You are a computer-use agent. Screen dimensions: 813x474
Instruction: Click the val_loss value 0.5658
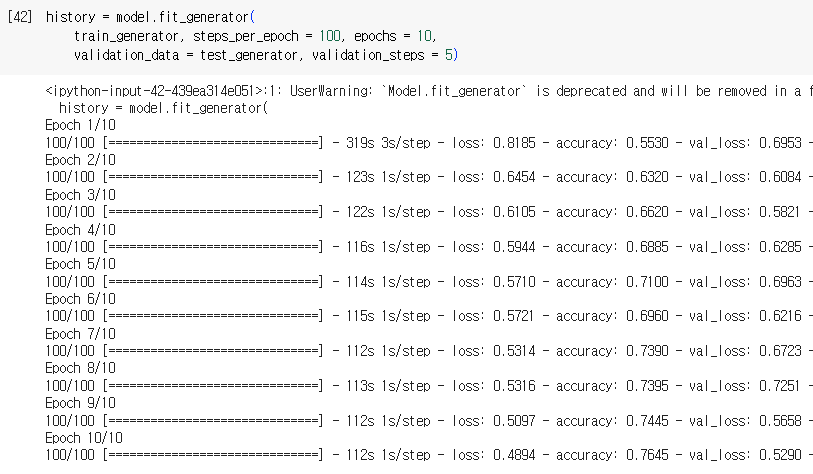coord(780,421)
